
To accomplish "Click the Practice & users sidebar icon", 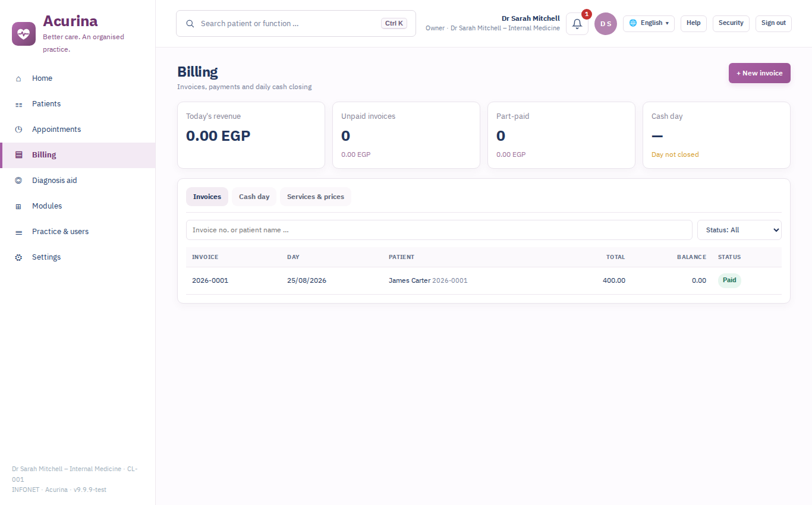I will [x=18, y=232].
